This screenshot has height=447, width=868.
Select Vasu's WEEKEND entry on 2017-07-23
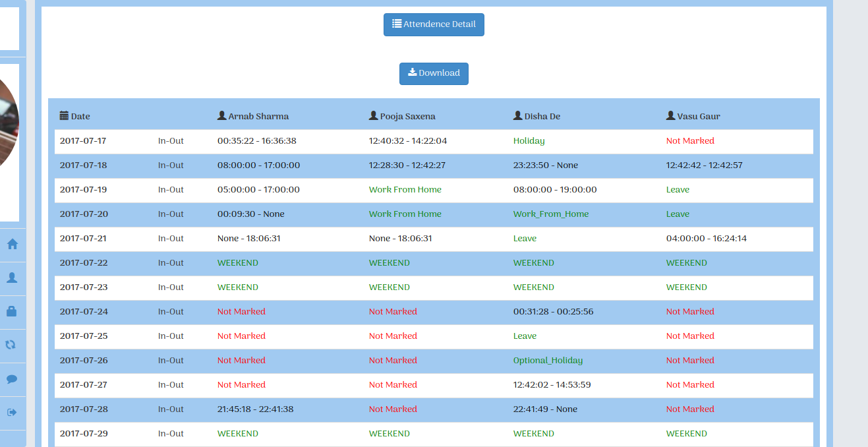click(x=687, y=287)
